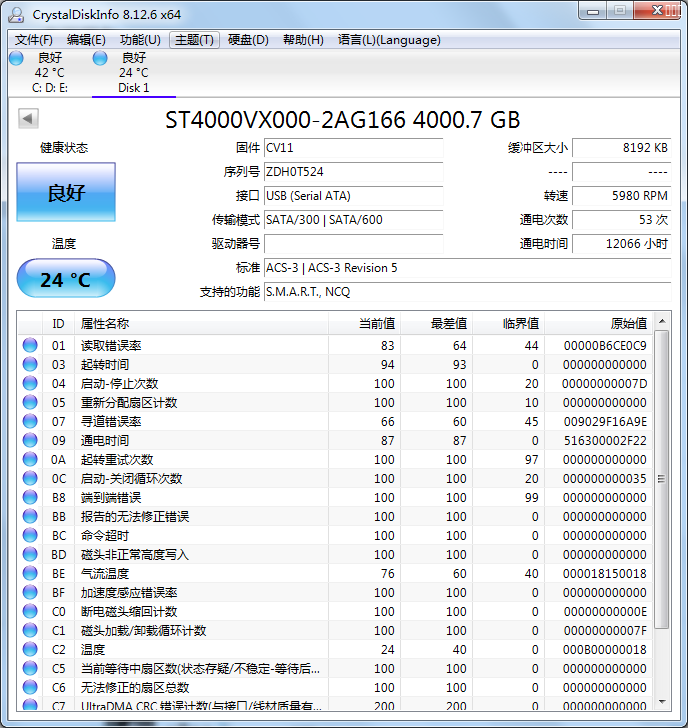Viewport: 688px width, 728px height.
Task: Click the back arrow to previous disk
Action: (x=28, y=118)
